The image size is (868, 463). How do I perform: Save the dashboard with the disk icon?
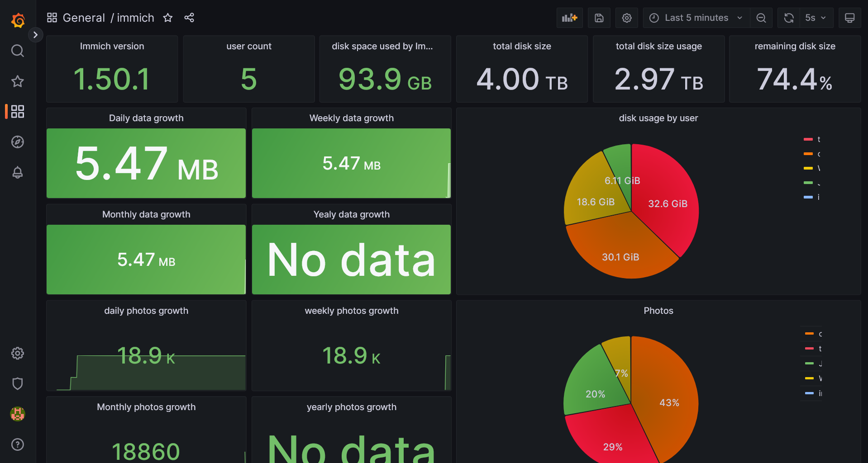click(x=599, y=18)
